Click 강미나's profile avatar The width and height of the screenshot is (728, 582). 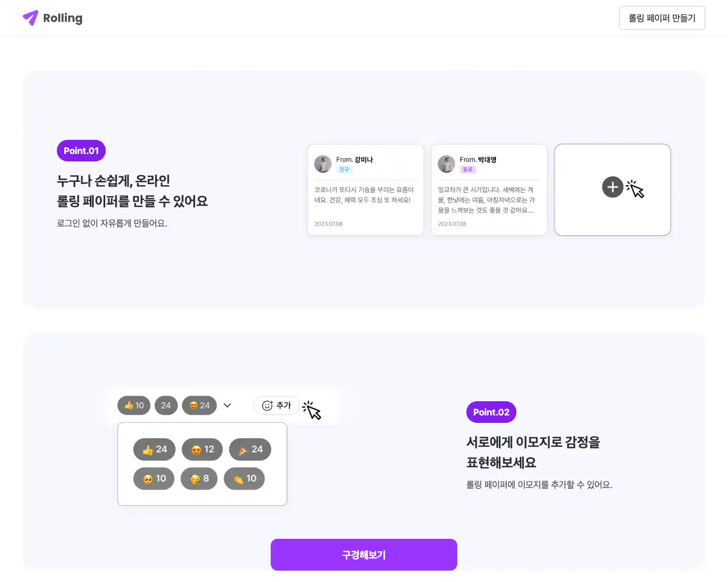[323, 164]
